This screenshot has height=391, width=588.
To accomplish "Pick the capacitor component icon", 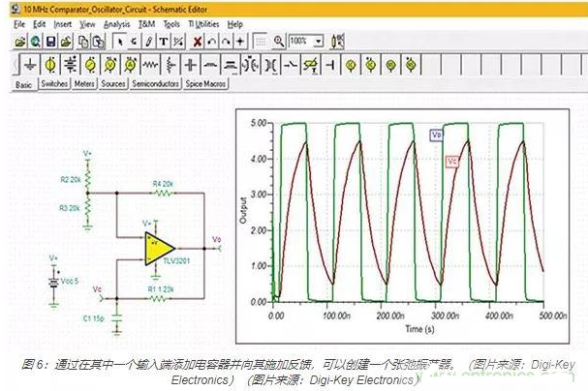I will click(x=191, y=65).
